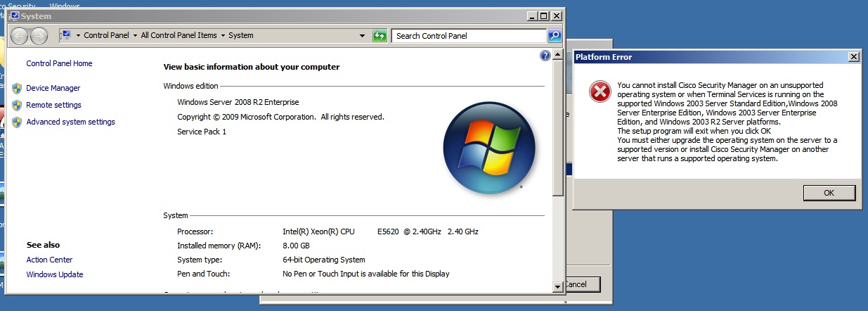Click 'Copyright © 2009 Microsoft Corporation' line
This screenshot has width=868, height=311.
click(280, 117)
